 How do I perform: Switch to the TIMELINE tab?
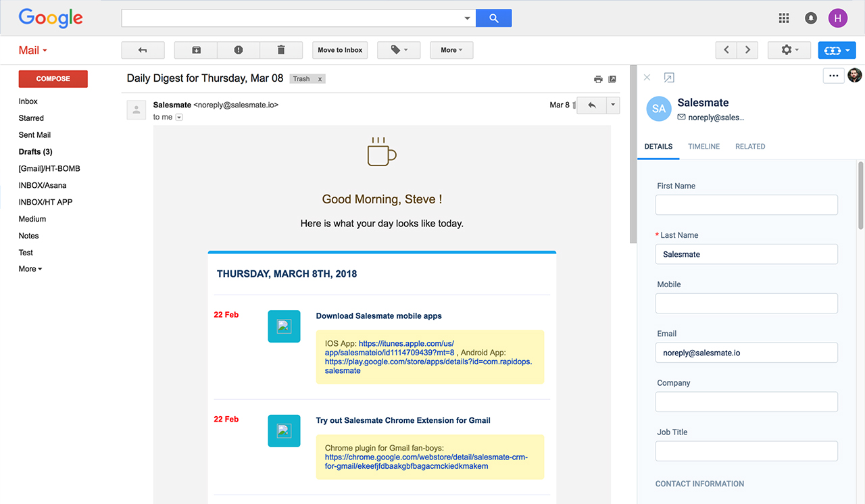703,147
